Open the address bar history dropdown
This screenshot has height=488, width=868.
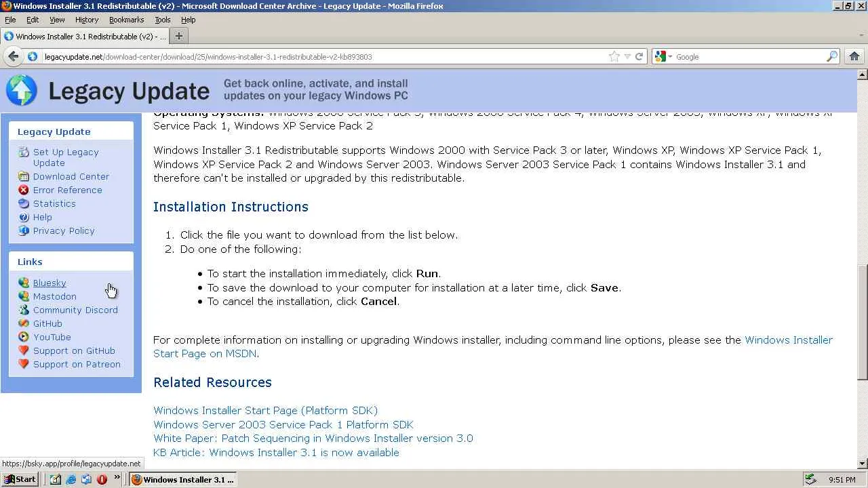pos(627,57)
